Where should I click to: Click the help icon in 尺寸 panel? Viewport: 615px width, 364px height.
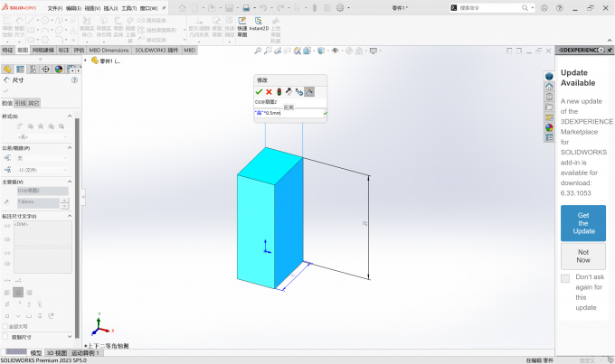[x=74, y=79]
